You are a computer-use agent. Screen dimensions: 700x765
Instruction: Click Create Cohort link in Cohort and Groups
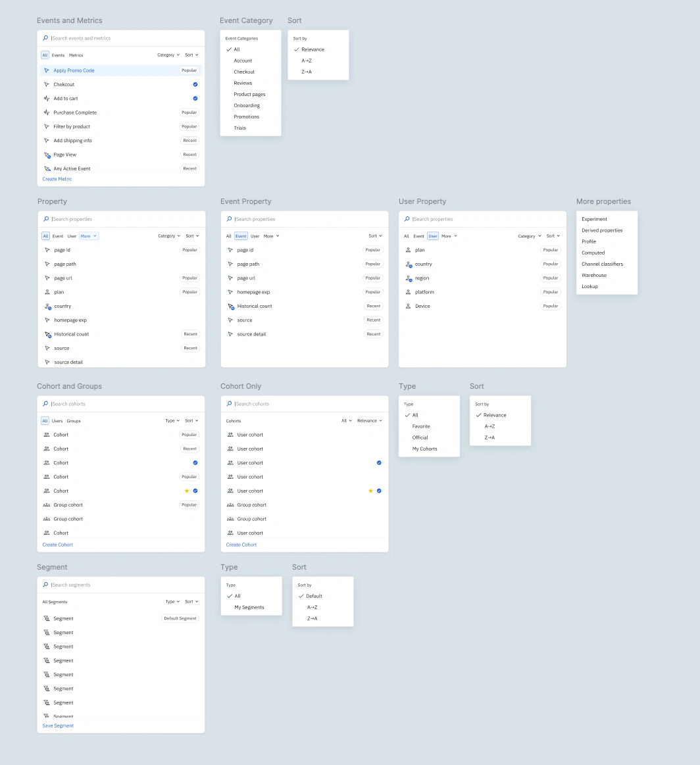coord(57,545)
